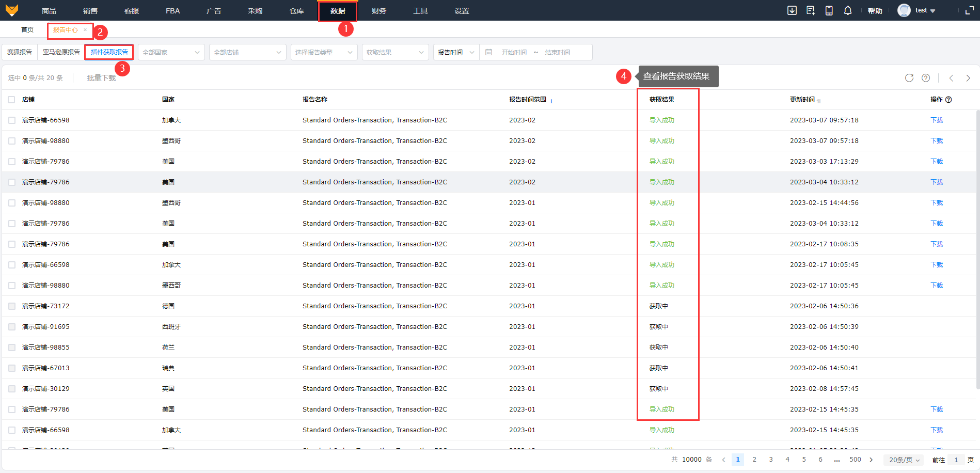Viewport: 980px width, 473px height.
Task: Tick the select-all checkbox in table header
Action: click(x=11, y=100)
